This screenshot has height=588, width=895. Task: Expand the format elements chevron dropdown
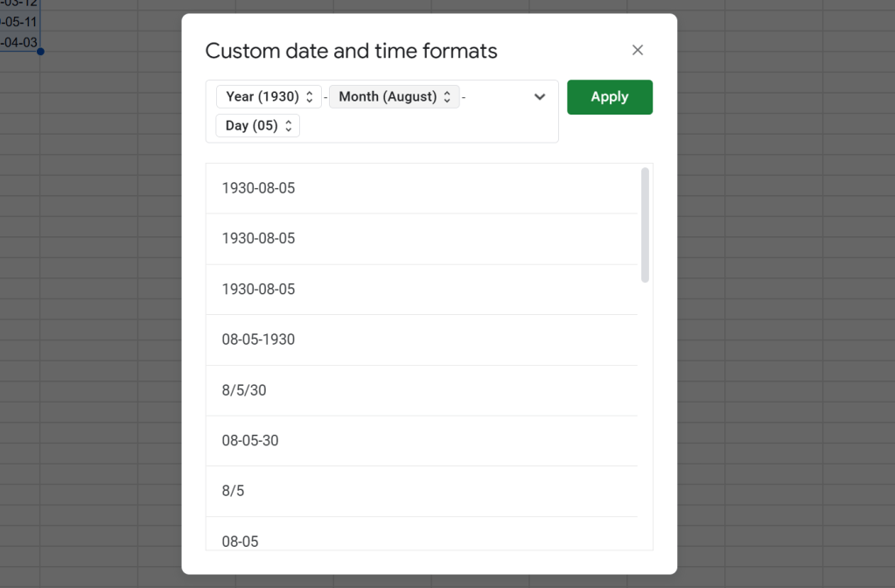pos(540,97)
